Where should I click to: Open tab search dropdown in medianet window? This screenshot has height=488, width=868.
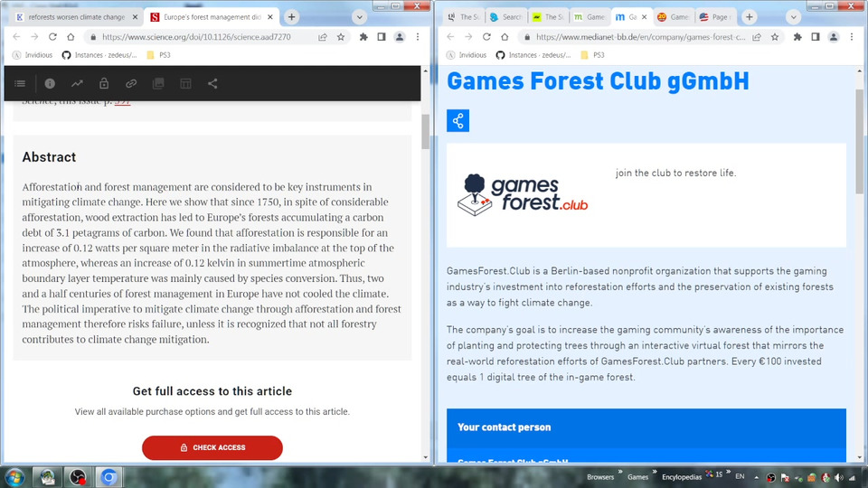(x=793, y=17)
